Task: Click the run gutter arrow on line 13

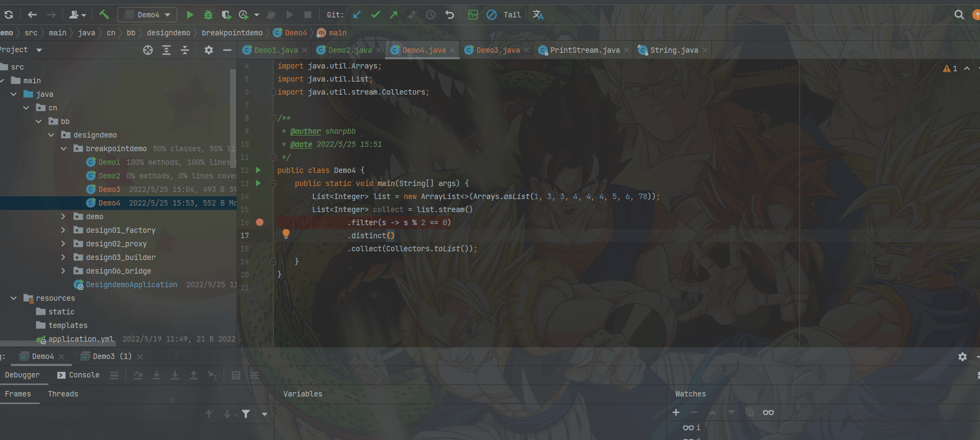Action: [x=258, y=183]
